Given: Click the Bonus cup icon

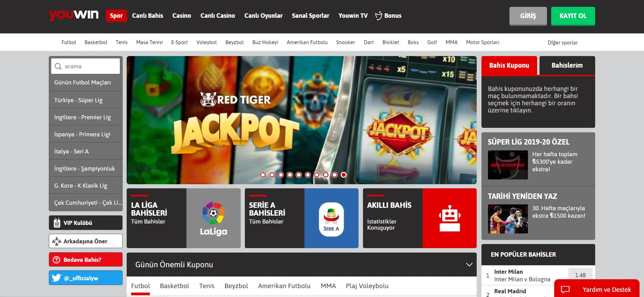Looking at the screenshot, I should pyautogui.click(x=379, y=16).
